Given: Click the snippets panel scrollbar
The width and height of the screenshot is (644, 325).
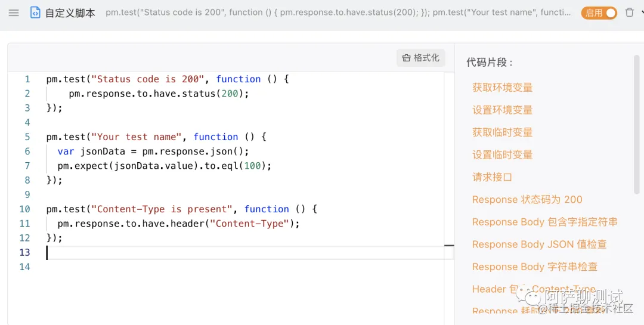Looking at the screenshot, I should (637, 123).
